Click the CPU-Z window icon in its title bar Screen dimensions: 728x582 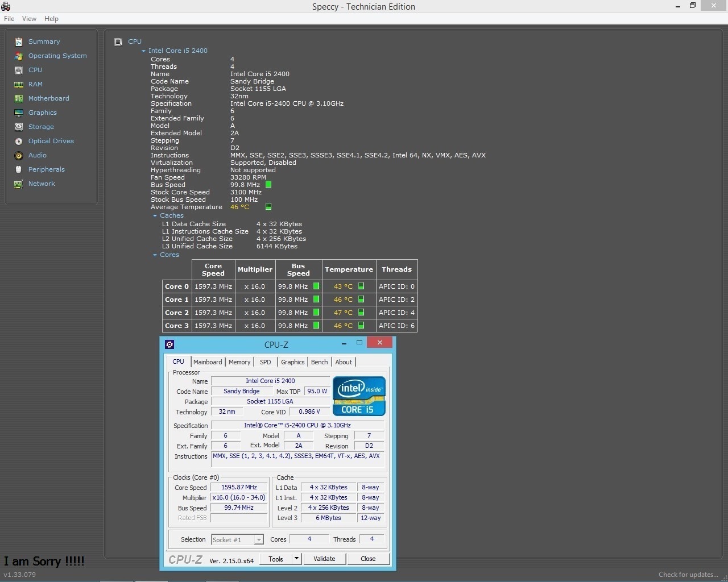(x=169, y=344)
